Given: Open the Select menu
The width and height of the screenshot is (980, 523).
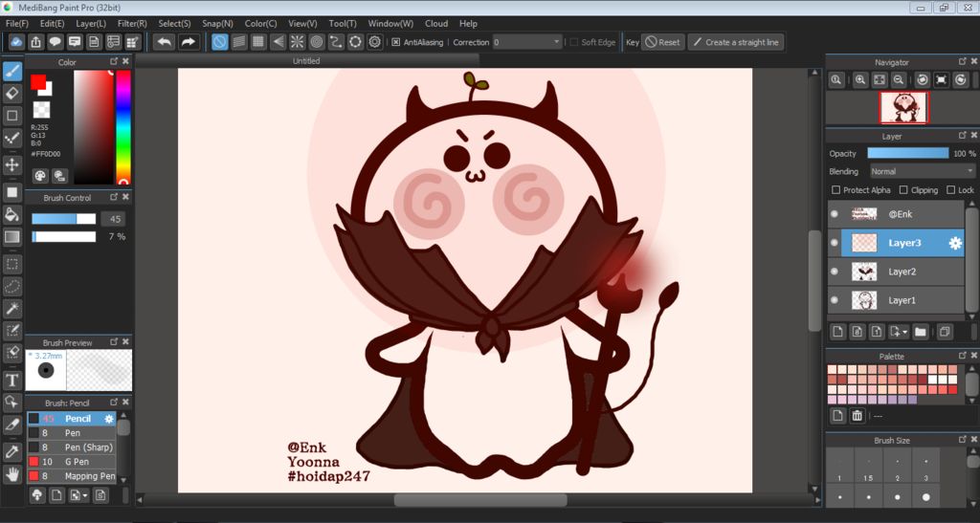Looking at the screenshot, I should click(174, 24).
